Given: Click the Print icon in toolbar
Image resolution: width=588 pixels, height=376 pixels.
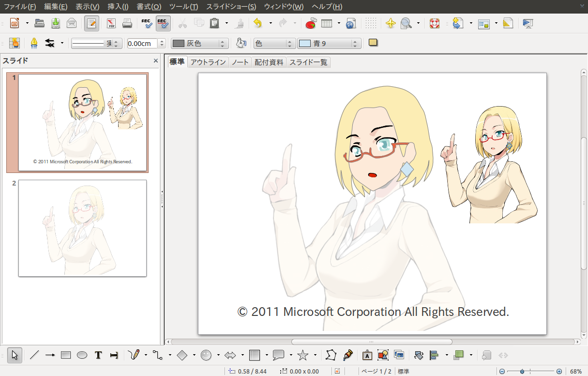Looking at the screenshot, I should click(x=127, y=23).
